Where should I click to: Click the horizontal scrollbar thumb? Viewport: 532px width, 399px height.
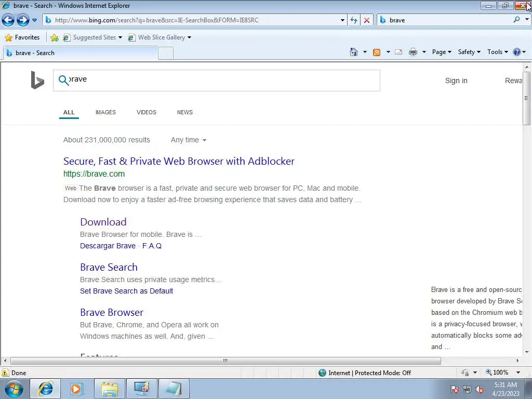pyautogui.click(x=225, y=361)
